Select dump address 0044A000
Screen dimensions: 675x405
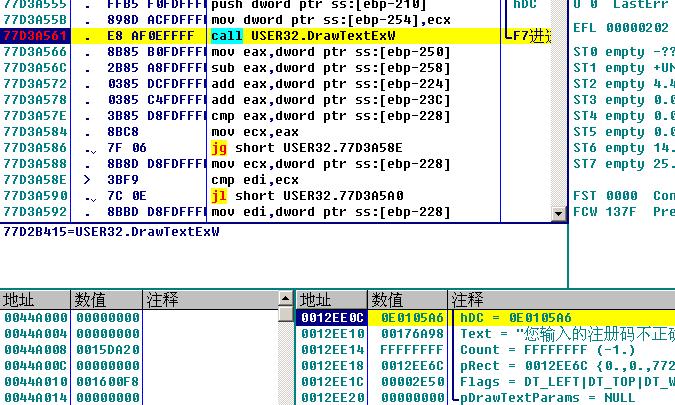point(36,318)
